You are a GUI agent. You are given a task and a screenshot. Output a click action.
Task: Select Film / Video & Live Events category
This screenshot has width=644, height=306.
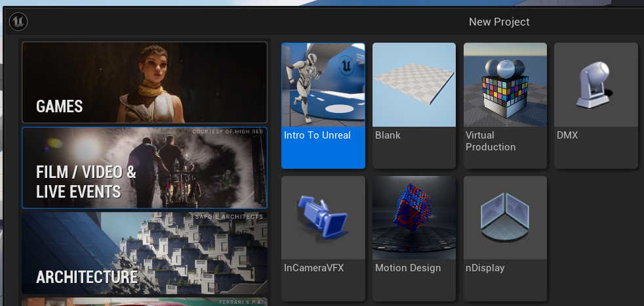[144, 168]
